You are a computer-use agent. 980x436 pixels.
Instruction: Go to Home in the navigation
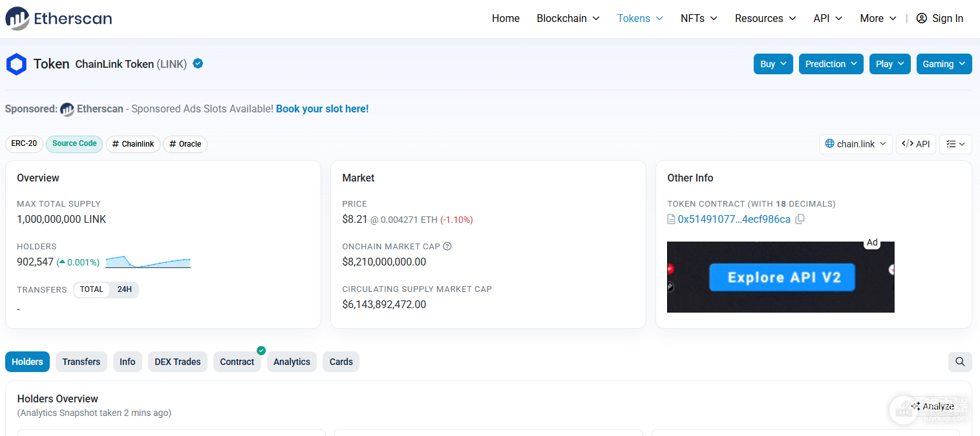[506, 18]
